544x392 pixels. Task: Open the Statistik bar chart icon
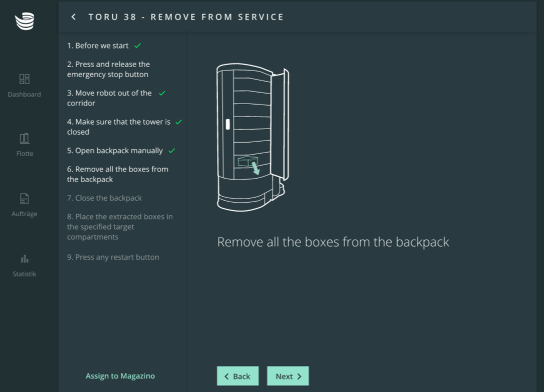(25, 259)
